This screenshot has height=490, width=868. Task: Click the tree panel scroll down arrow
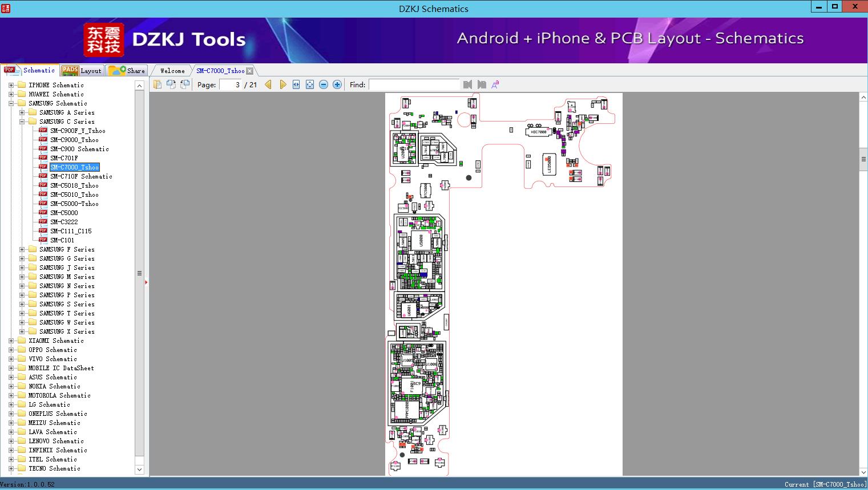(139, 469)
